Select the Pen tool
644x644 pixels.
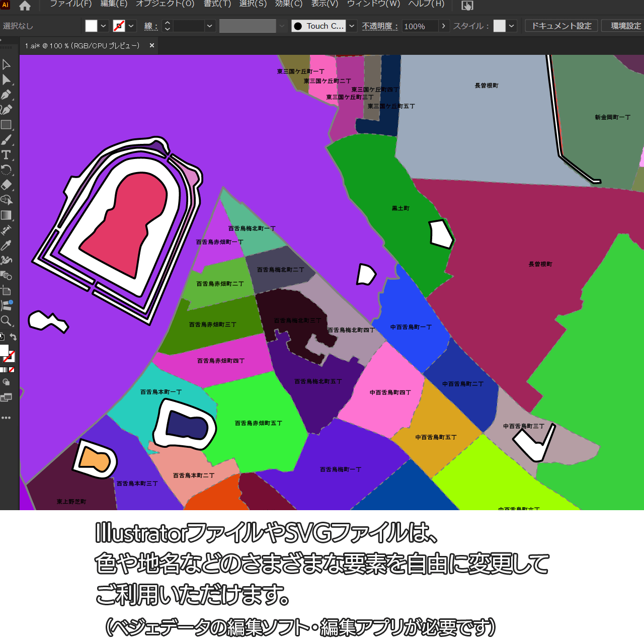point(6,95)
